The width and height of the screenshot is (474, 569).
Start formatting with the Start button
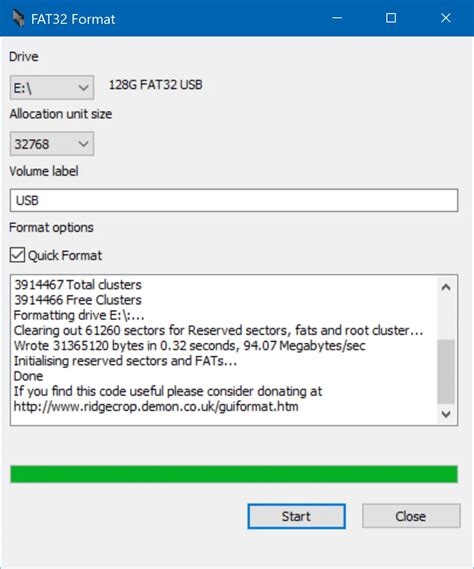point(297,516)
